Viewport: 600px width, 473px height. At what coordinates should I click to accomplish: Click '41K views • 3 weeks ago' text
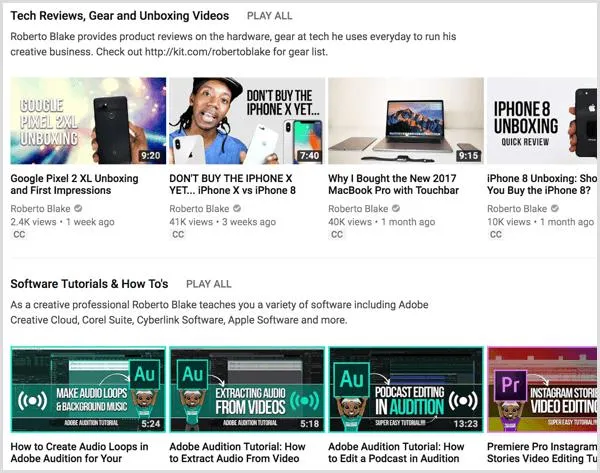click(x=223, y=222)
